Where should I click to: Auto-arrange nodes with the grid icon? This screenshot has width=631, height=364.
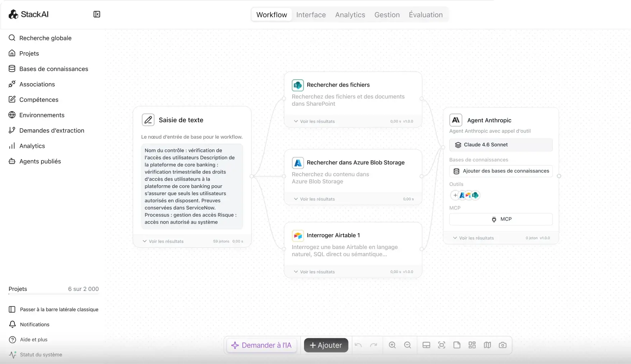tap(472, 345)
